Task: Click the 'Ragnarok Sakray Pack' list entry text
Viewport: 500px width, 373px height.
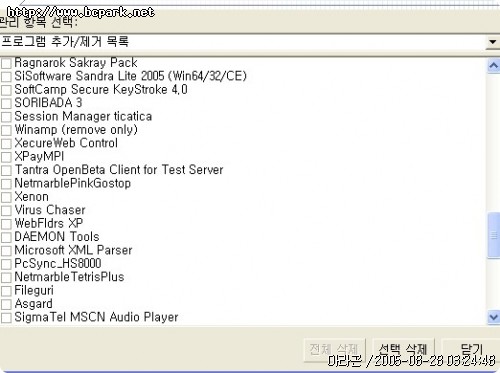Action: click(x=76, y=62)
